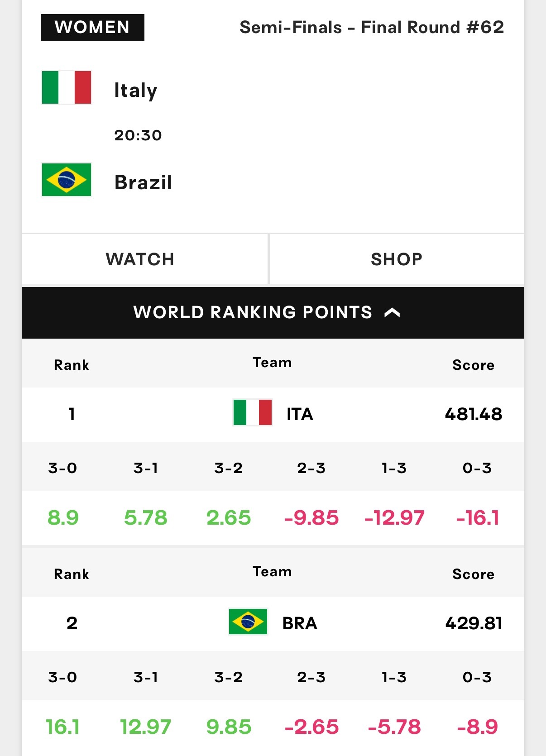This screenshot has height=756, width=546.
Task: Click the ITA flag in ranking table
Action: (x=253, y=412)
